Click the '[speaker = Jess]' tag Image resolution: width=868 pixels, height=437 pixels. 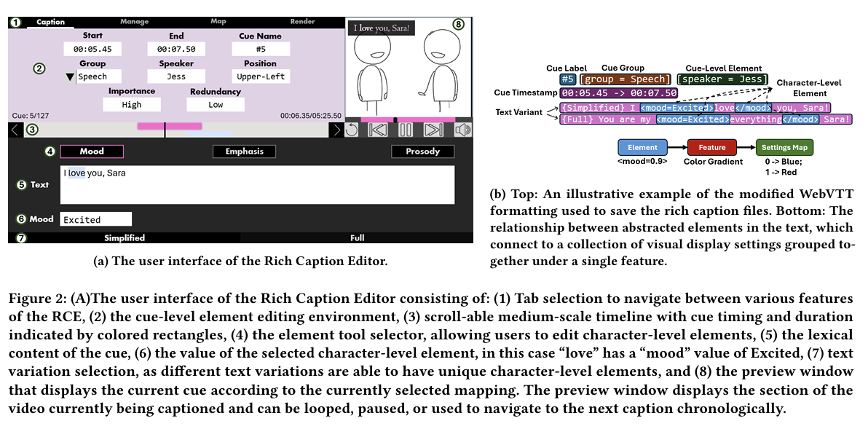pos(722,79)
